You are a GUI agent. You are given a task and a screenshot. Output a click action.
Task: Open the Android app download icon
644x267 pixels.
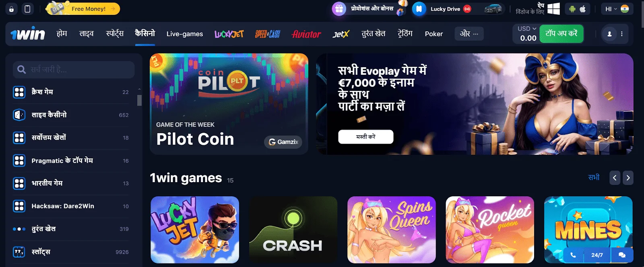click(x=572, y=9)
